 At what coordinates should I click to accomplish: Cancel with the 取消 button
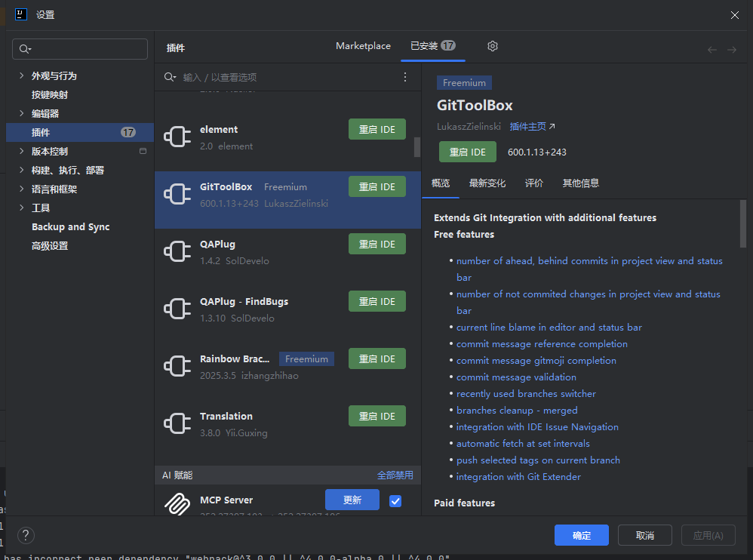644,535
